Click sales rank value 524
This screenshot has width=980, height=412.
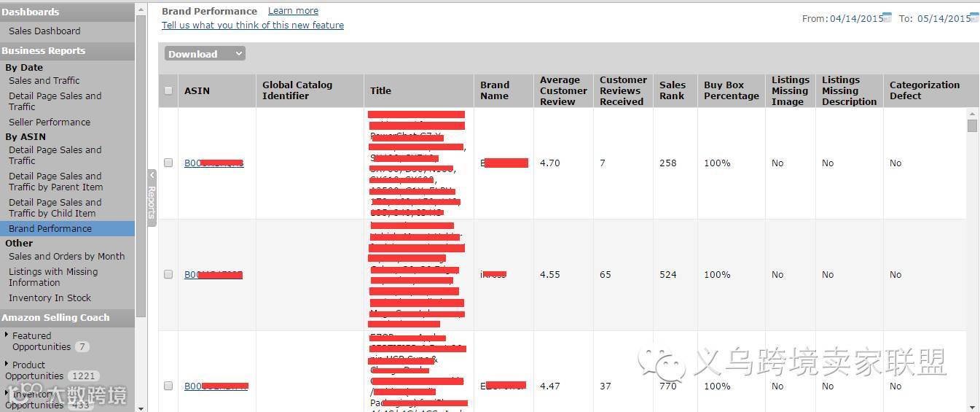(x=668, y=274)
